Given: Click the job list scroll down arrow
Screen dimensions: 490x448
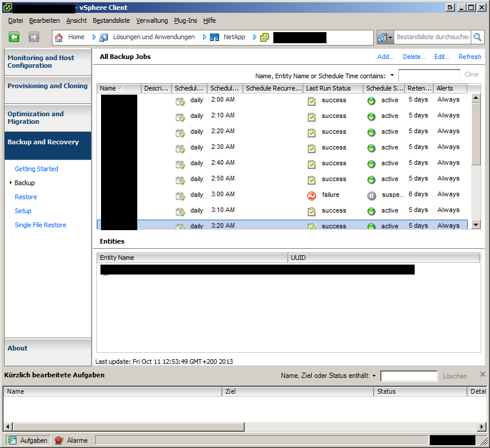Looking at the screenshot, I should [x=476, y=224].
